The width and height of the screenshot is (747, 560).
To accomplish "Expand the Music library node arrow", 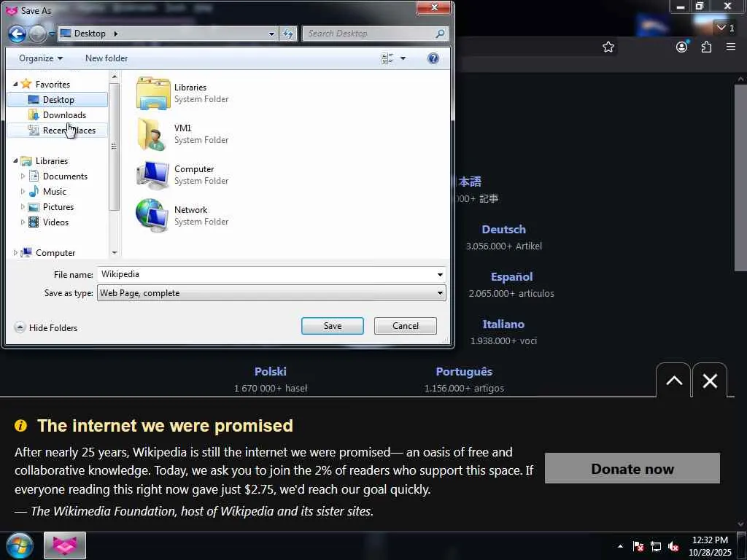I will (23, 192).
